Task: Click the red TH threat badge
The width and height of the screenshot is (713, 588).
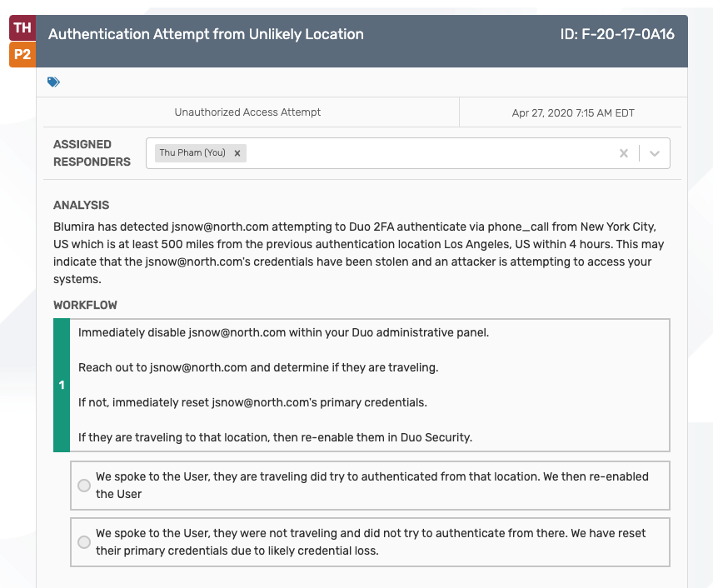Action: 22,28
